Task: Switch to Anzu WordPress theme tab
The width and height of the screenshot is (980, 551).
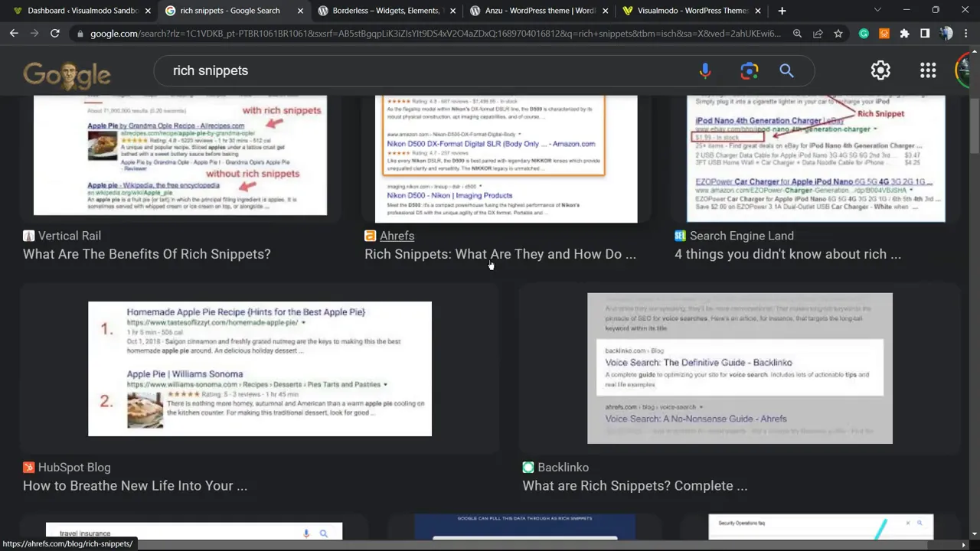Action: (x=540, y=11)
